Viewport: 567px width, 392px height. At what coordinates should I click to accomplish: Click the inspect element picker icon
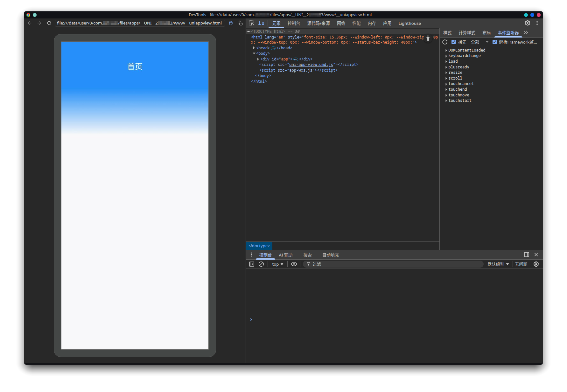252,23
